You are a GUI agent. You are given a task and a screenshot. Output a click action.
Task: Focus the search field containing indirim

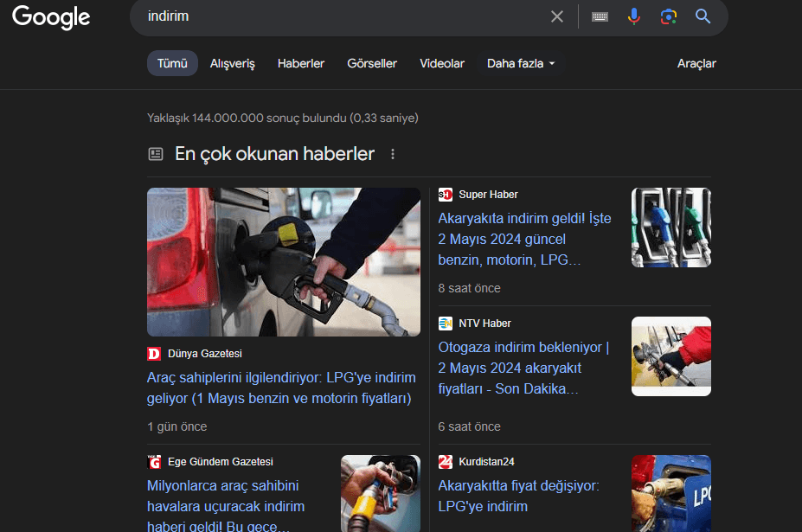pyautogui.click(x=343, y=16)
